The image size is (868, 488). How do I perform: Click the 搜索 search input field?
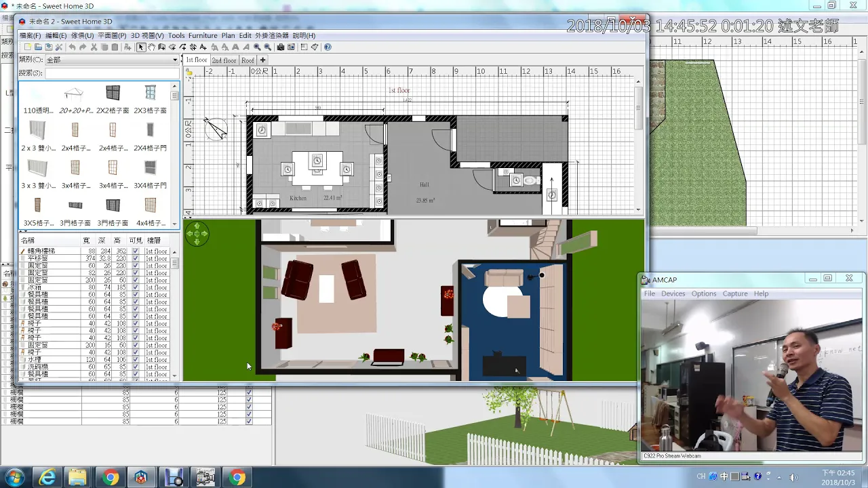tap(111, 73)
